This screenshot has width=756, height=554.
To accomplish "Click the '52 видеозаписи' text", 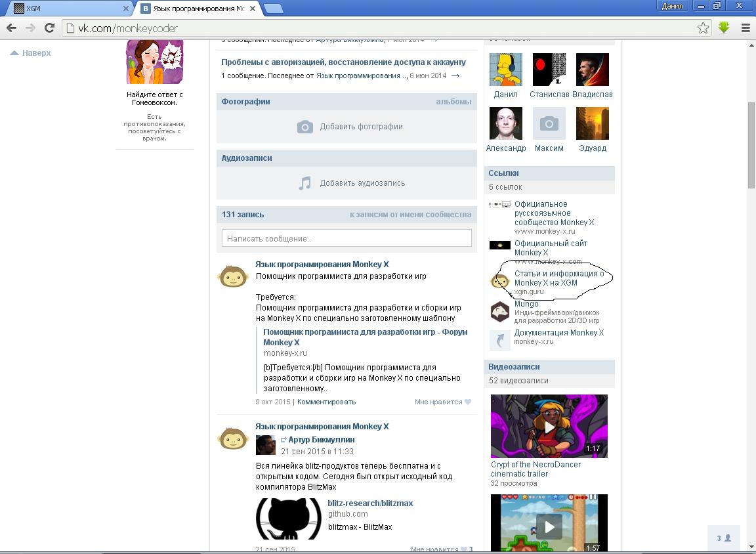I will click(518, 381).
